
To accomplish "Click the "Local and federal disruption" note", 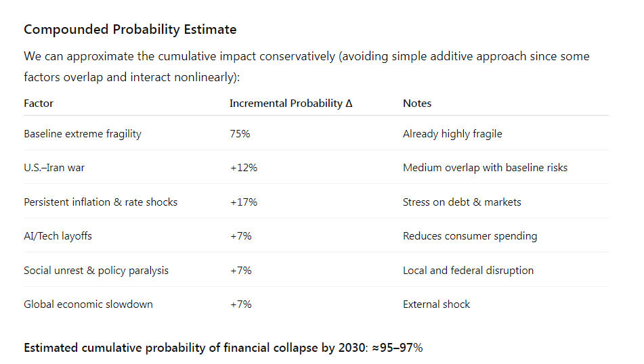I will [x=468, y=271].
